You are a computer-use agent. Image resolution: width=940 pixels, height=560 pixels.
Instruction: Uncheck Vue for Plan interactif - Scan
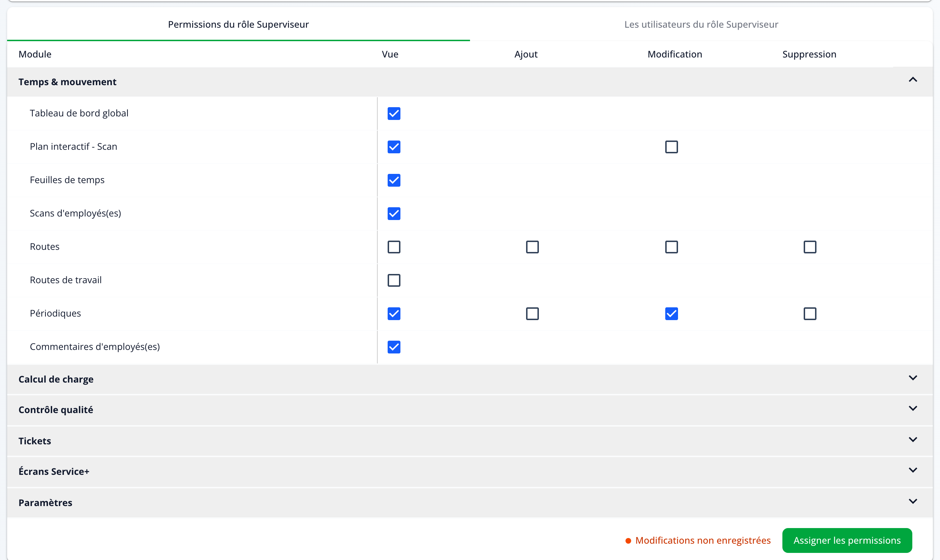pos(394,147)
